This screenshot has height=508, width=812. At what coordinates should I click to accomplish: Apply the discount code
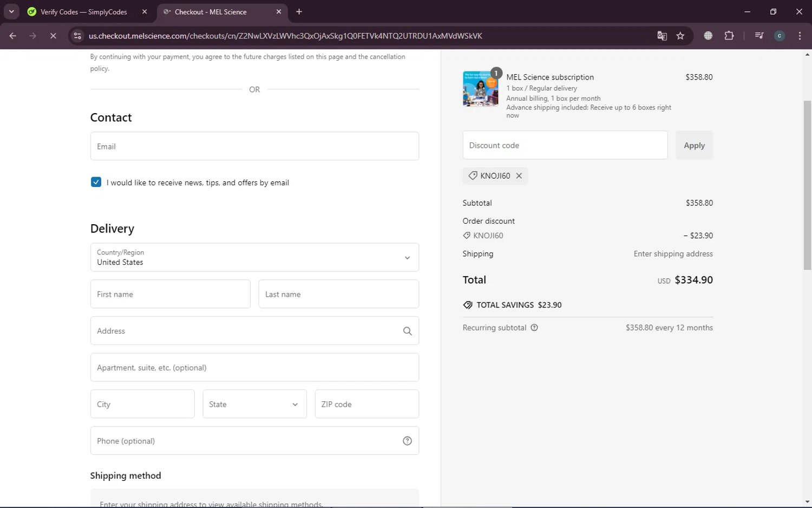pos(694,145)
